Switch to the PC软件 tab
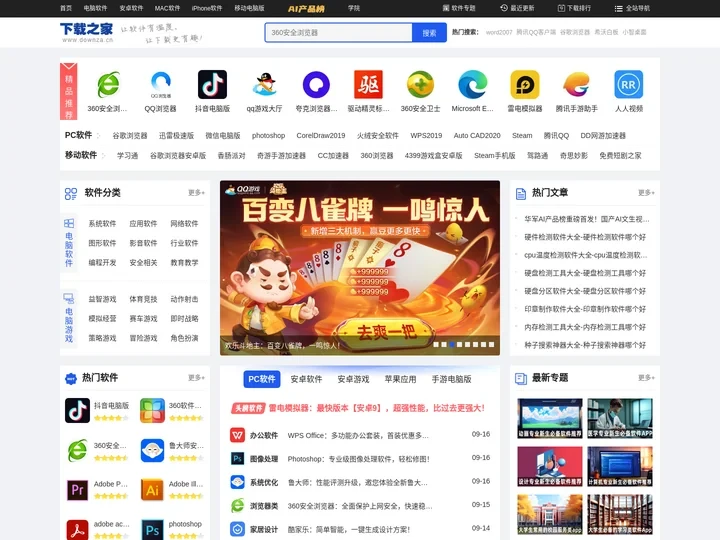 262,379
